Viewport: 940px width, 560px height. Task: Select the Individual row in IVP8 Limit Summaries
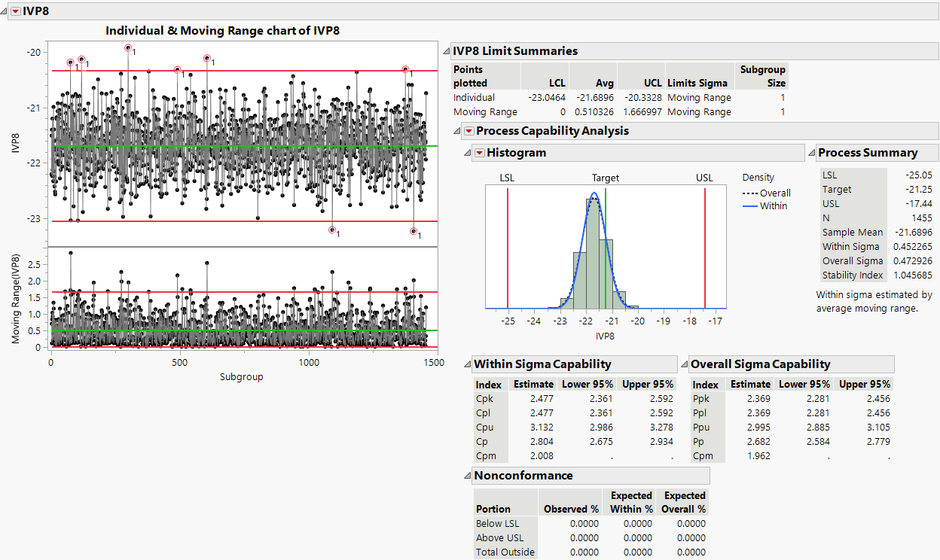tap(475, 97)
